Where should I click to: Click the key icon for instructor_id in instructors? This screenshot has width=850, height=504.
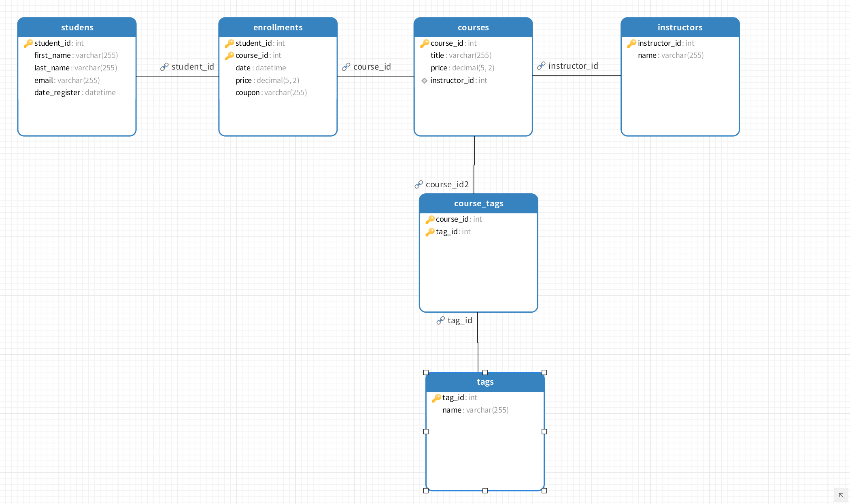pos(631,43)
